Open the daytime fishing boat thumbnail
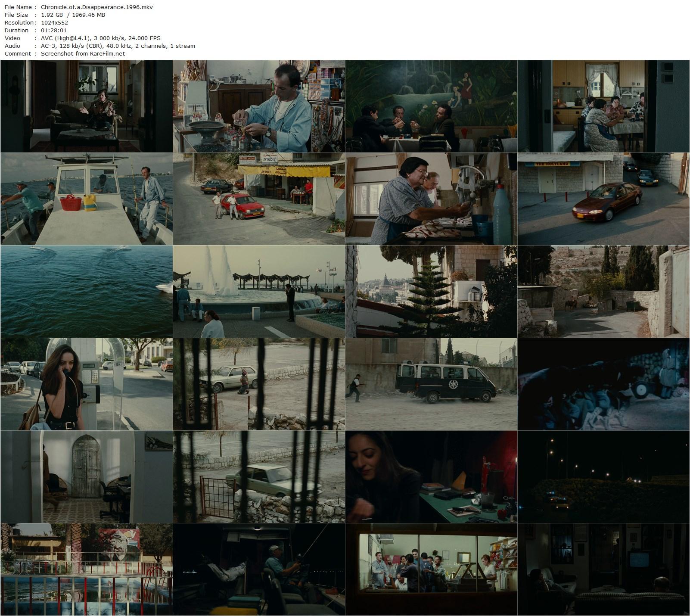The image size is (690, 616). [87, 199]
